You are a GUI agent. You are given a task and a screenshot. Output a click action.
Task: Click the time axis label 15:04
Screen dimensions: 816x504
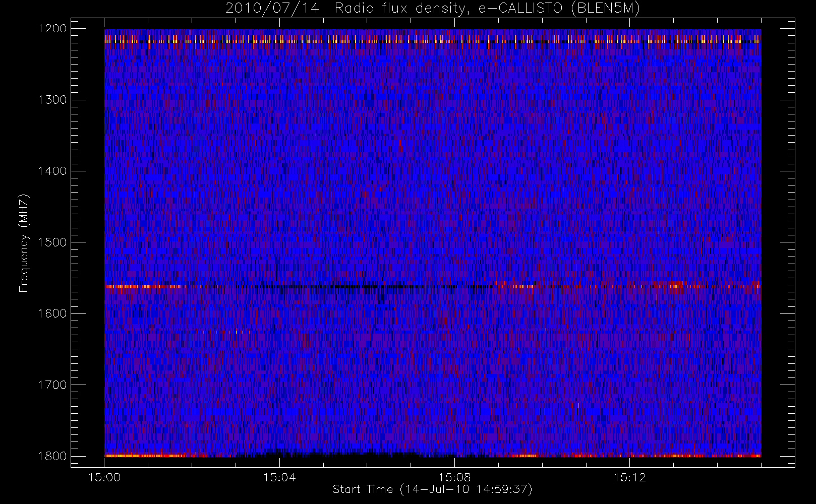pyautogui.click(x=279, y=477)
